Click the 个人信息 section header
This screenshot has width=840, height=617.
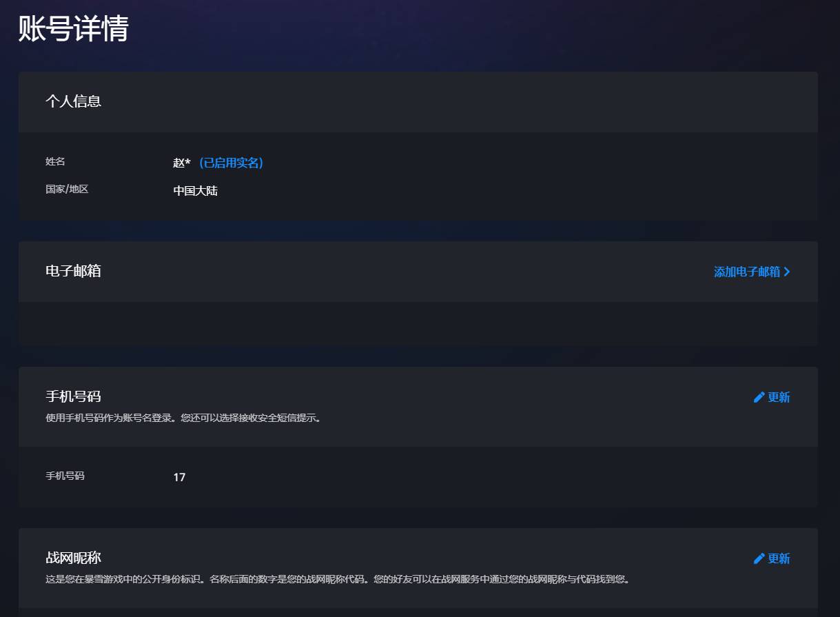(74, 101)
